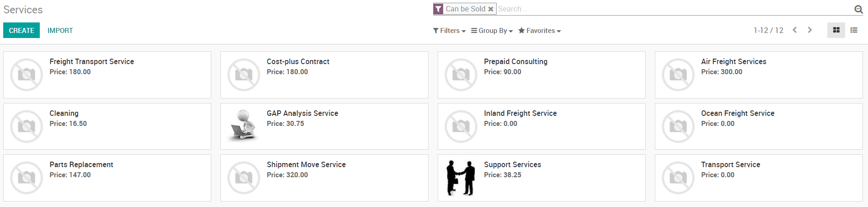This screenshot has width=868, height=207.
Task: Click the filter funnel icon in search facet
Action: [x=438, y=9]
